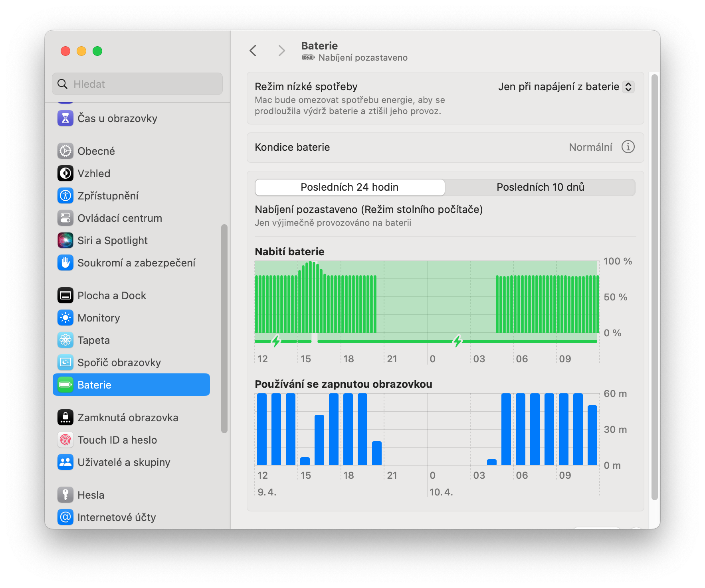This screenshot has height=588, width=705.
Task: Open Zpřístupnění settings
Action: (131, 196)
